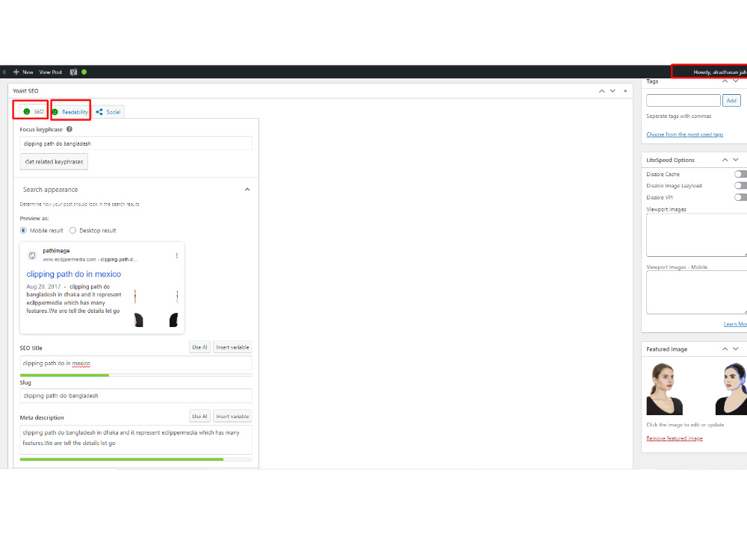The width and height of the screenshot is (747, 560).
Task: Click Insert variable for Meta description
Action: point(232,416)
